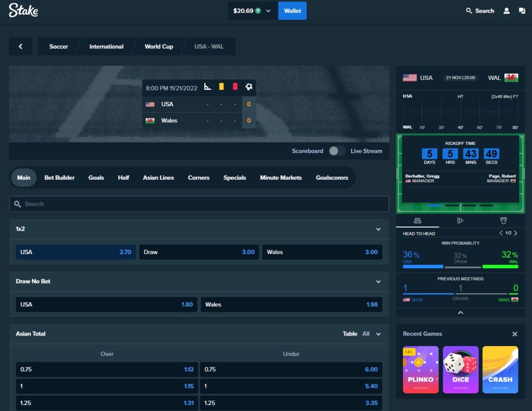Open the Dice game thumbnail
The width and height of the screenshot is (532, 411).
[460, 369]
